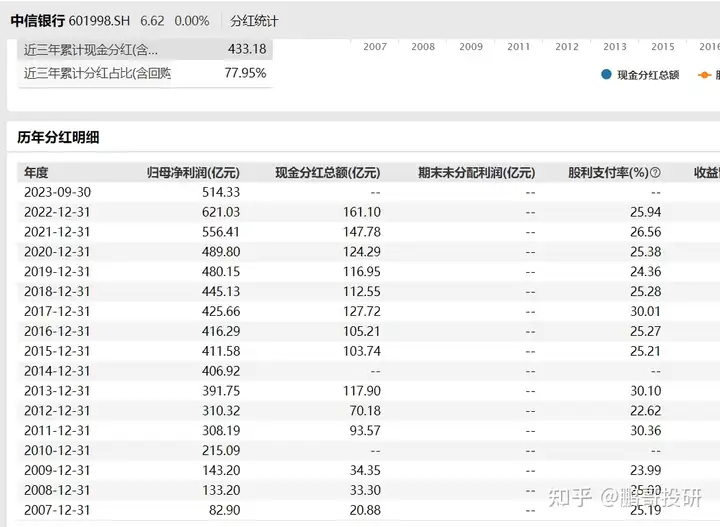Sort by 现金分红总额(亿元) column header
This screenshot has width=720, height=527.
328,173
